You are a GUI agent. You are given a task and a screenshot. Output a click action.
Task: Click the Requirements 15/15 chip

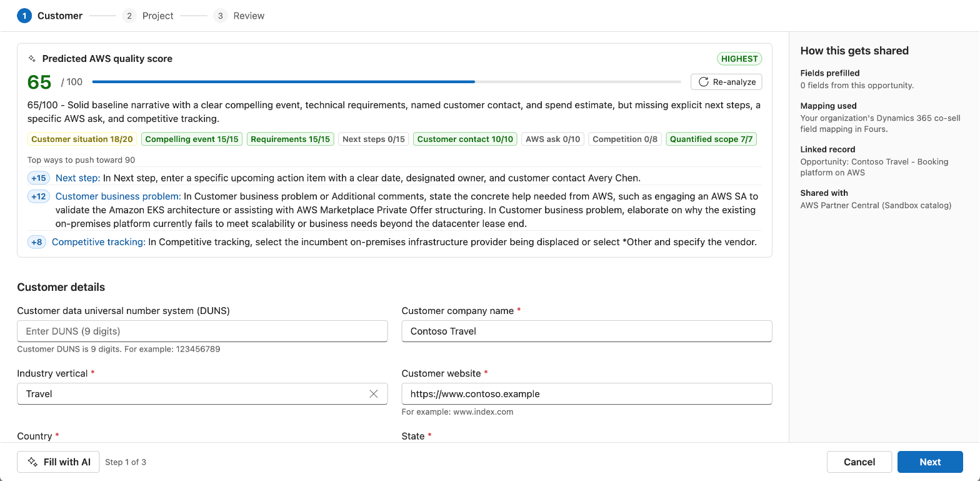pyautogui.click(x=291, y=139)
